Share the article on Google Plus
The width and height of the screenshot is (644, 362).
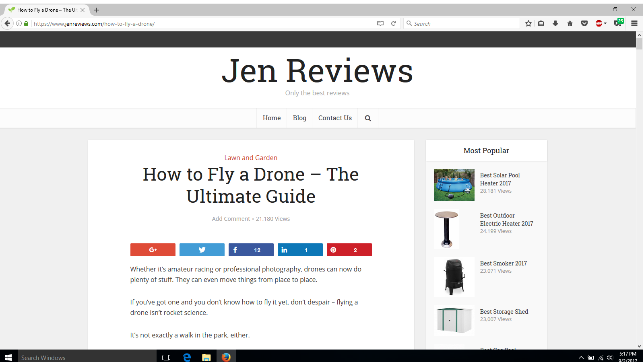point(153,250)
